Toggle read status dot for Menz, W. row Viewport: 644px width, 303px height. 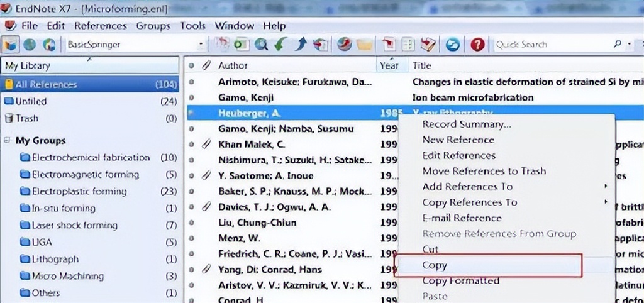tap(191, 238)
